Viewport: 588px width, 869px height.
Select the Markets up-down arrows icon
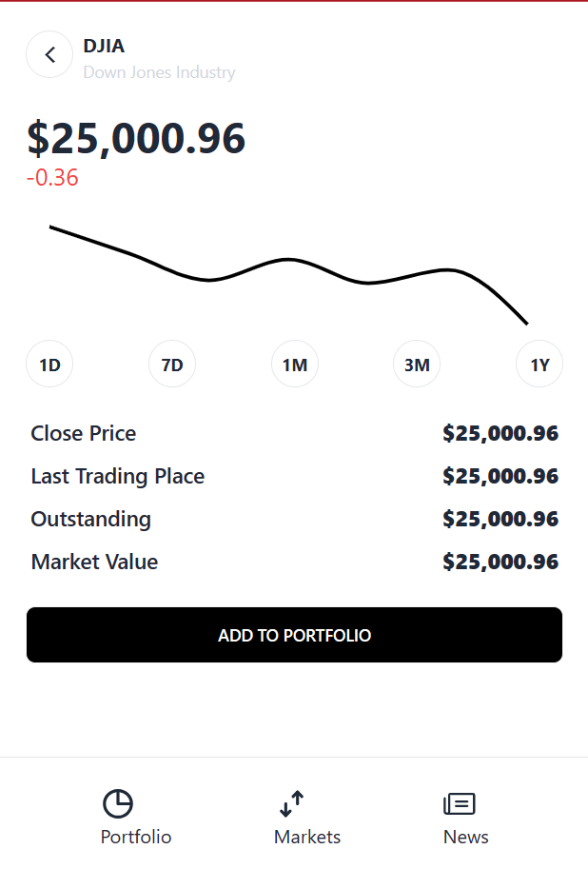[290, 803]
